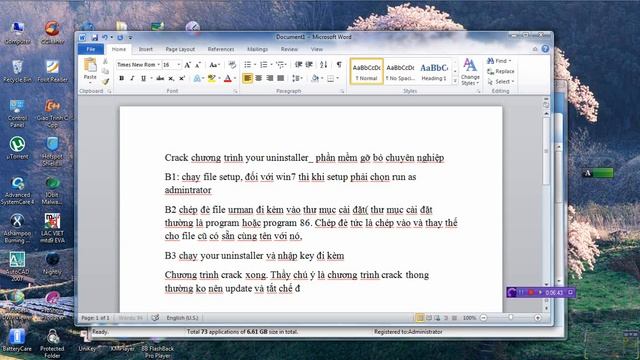
Task: Click the English (U.S.) language indicator
Action: tap(182, 318)
